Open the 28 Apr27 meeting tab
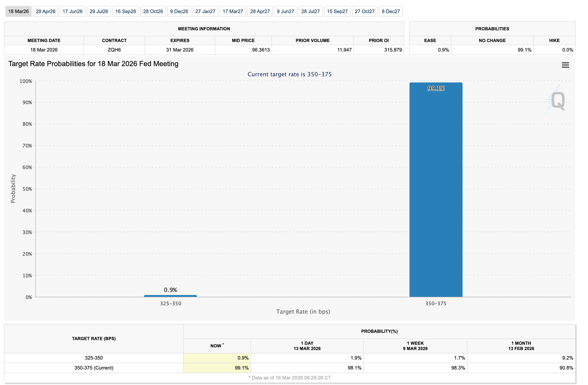Viewport: 588px width, 385px height. 260,11
